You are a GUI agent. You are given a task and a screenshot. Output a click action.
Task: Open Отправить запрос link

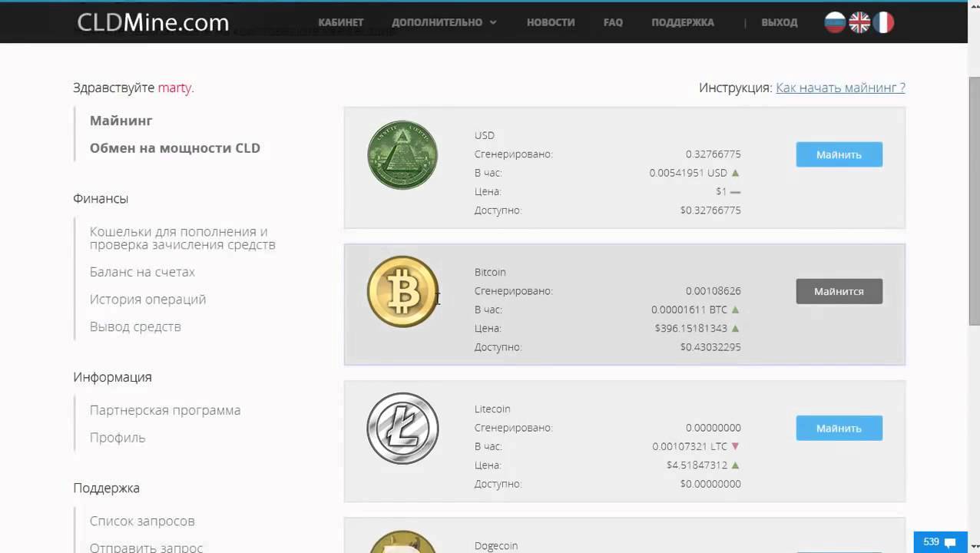(x=146, y=548)
